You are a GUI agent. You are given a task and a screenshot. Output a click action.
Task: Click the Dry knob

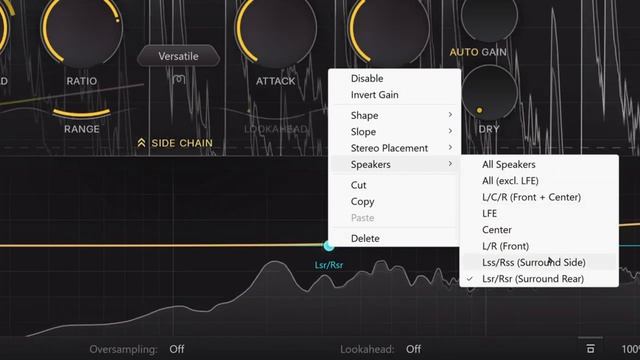(489, 93)
